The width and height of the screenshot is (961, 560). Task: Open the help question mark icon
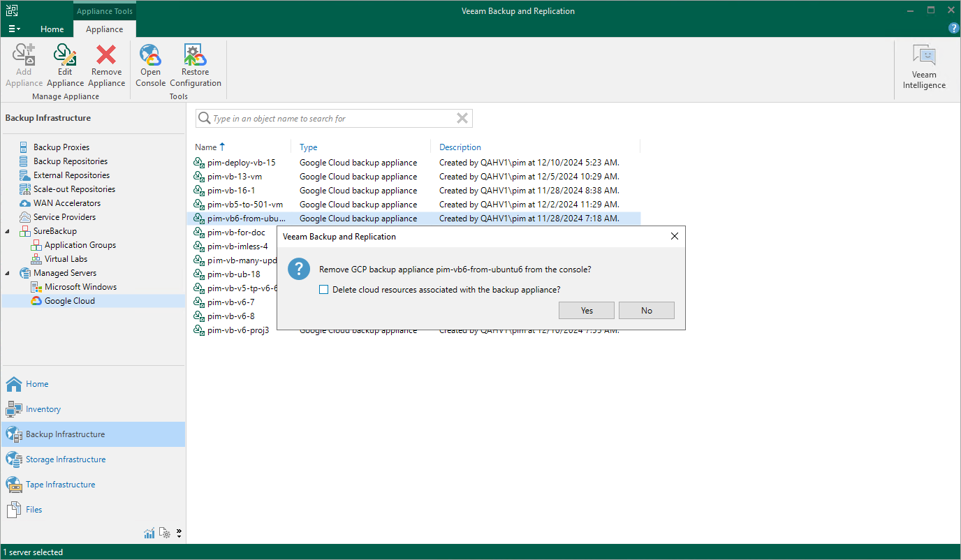pyautogui.click(x=953, y=29)
